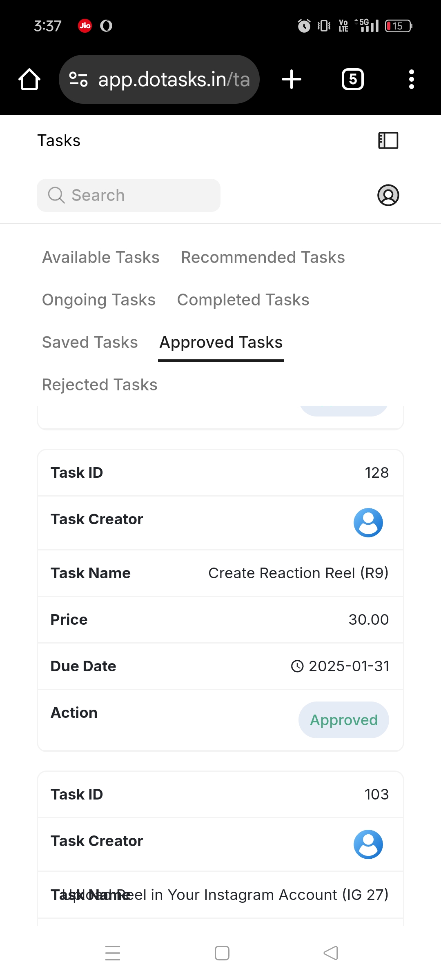Open the tab switcher showing 5 tabs
Image resolution: width=441 pixels, height=980 pixels.
click(353, 79)
